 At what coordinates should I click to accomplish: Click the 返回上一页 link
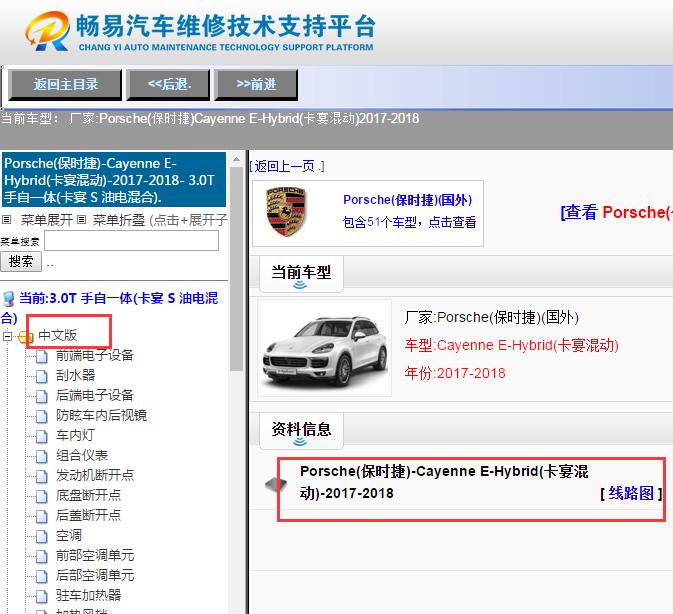coord(287,166)
